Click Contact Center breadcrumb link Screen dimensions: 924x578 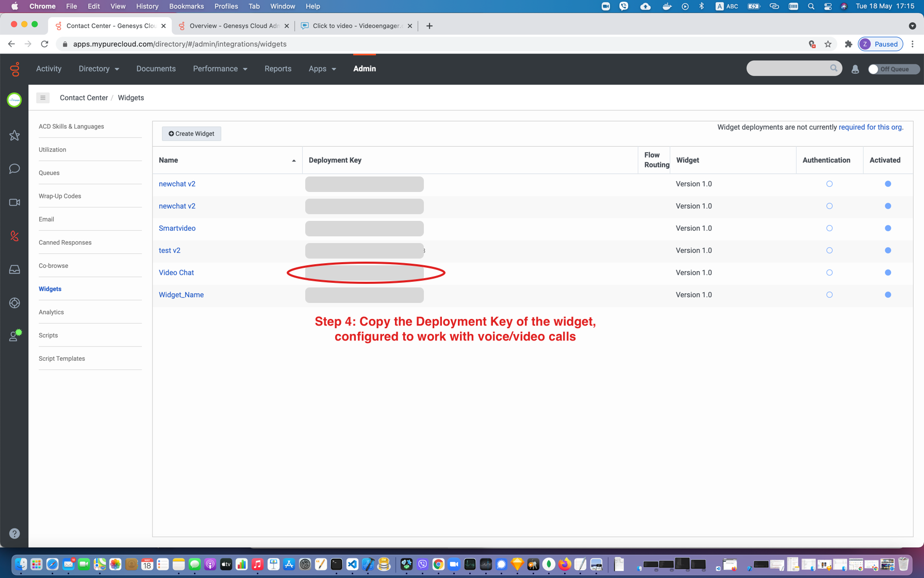click(84, 98)
